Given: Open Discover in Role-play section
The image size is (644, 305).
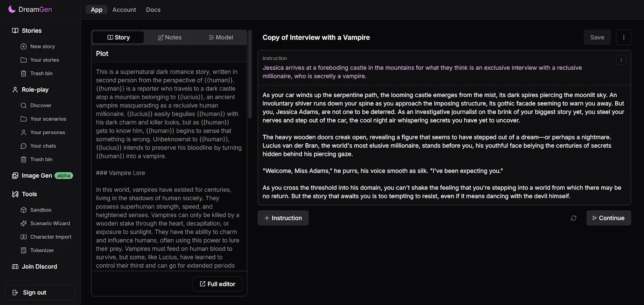Looking at the screenshot, I should pos(36,106).
